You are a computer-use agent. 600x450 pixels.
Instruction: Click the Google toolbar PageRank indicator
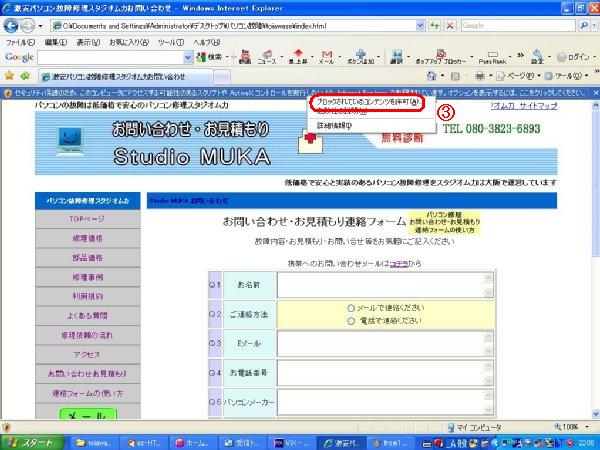coord(492,57)
